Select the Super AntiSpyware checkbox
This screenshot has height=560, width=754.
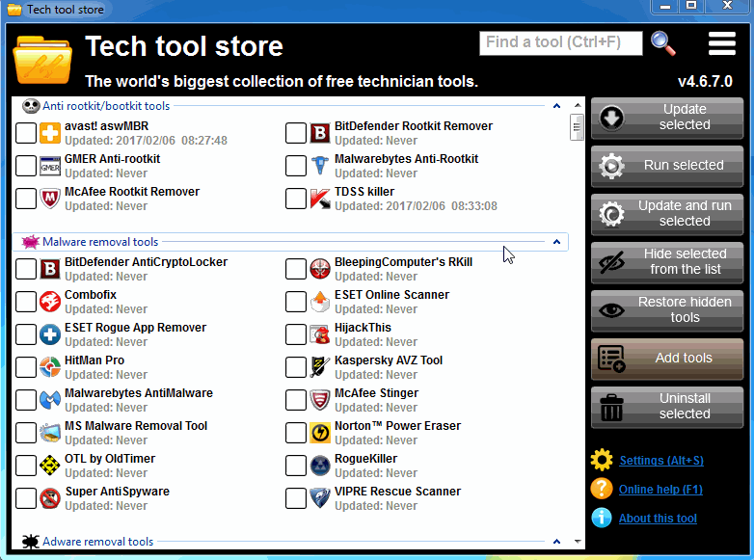click(x=26, y=498)
